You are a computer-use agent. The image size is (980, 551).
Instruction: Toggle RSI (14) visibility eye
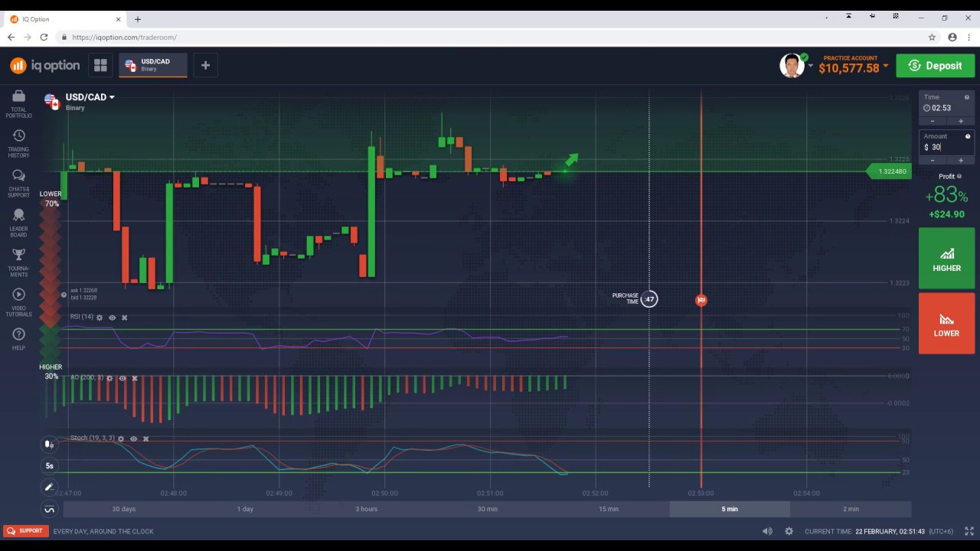pos(112,318)
